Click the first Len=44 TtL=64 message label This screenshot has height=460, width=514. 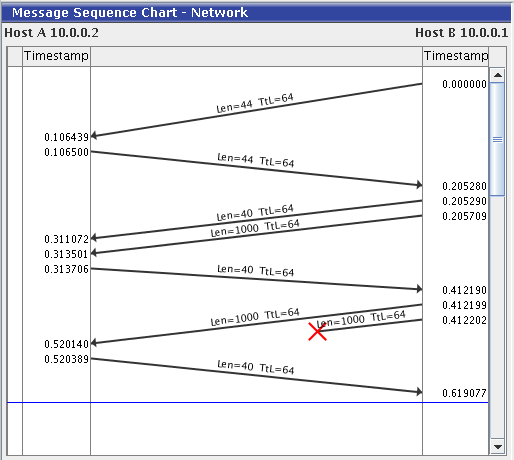pos(255,103)
